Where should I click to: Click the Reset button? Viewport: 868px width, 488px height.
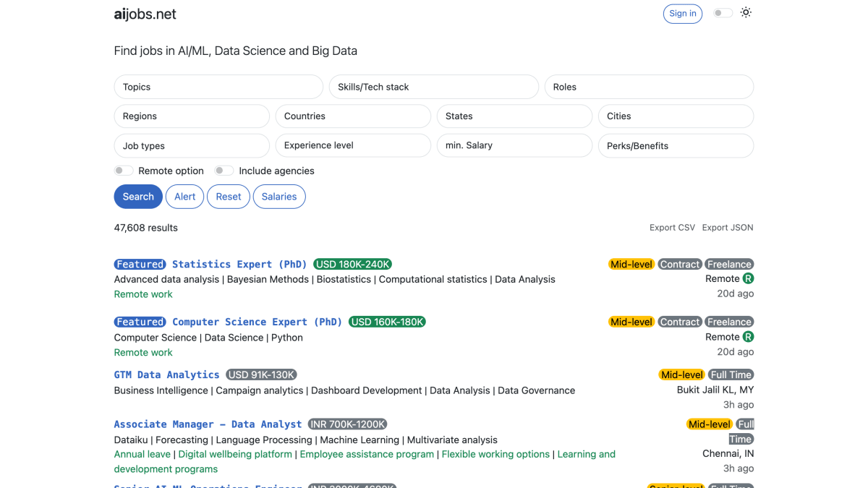point(229,197)
